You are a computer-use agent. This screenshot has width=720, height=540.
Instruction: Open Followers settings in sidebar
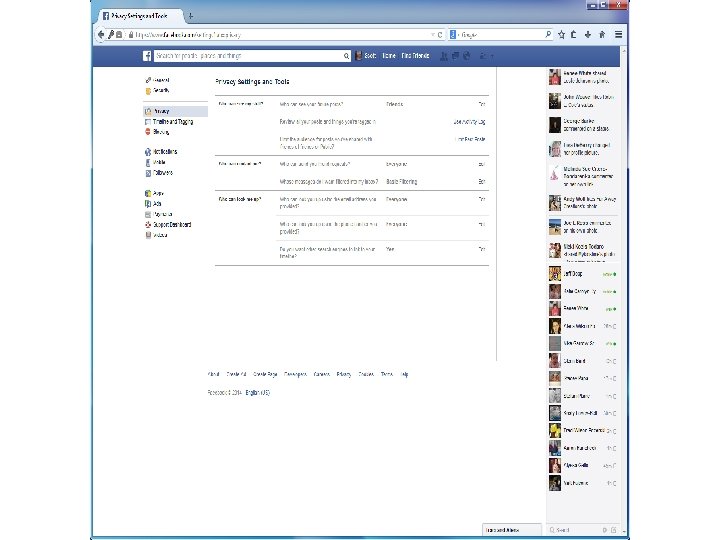click(159, 173)
